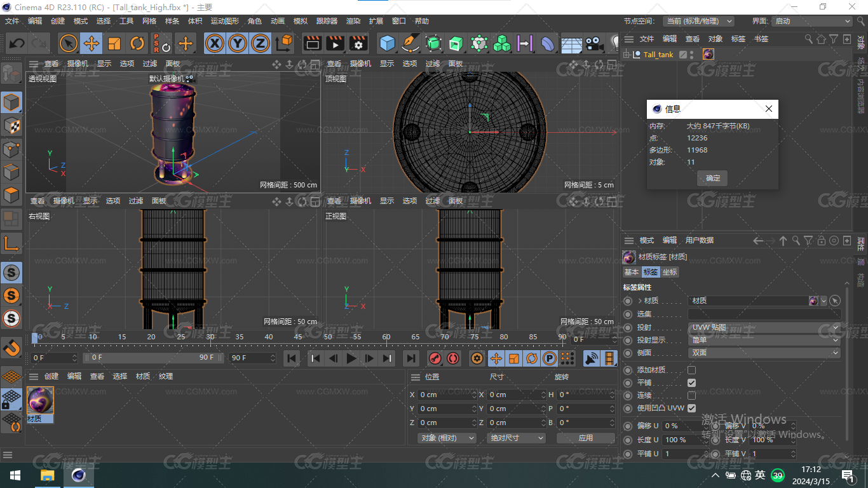868x488 pixels.
Task: Click the MoGraph Cloner icon
Action: coord(502,43)
